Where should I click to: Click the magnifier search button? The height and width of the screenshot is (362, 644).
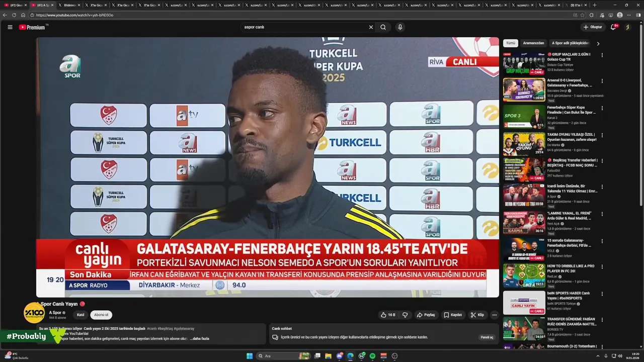click(383, 27)
